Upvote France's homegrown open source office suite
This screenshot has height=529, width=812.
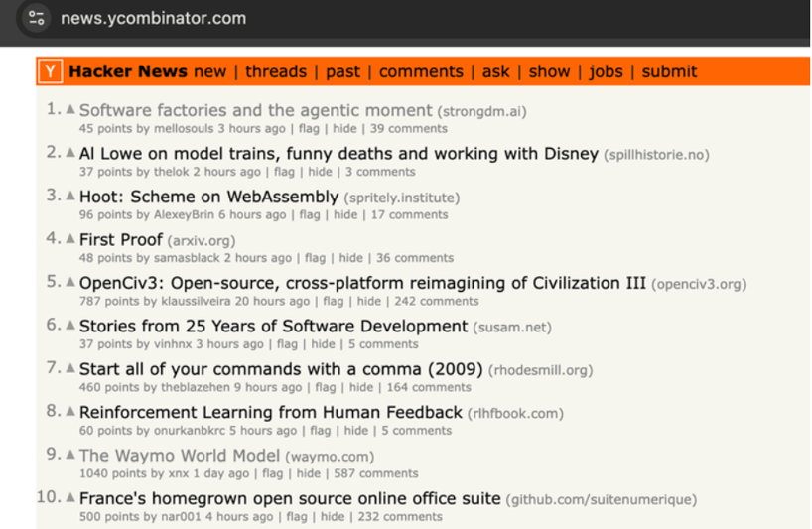70,498
